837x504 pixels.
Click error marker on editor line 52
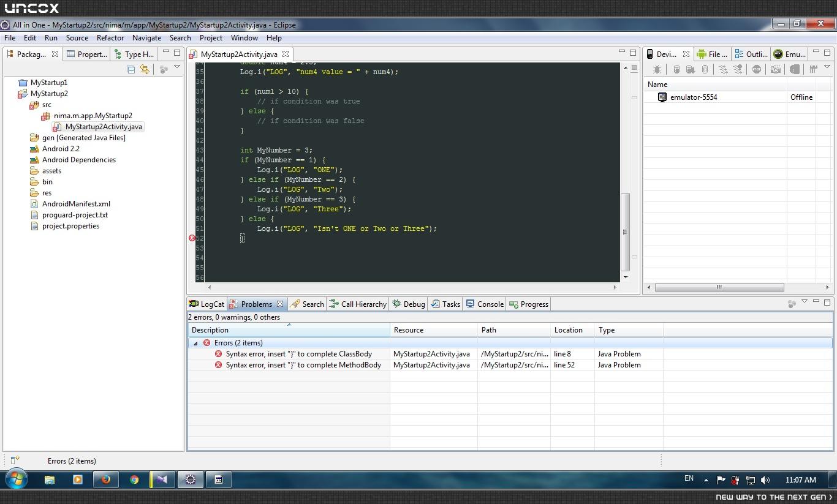click(192, 238)
